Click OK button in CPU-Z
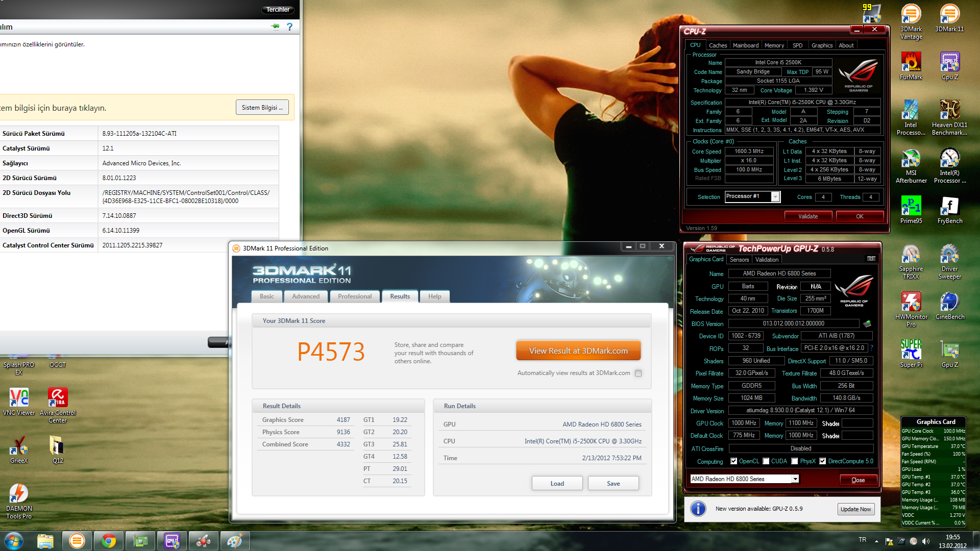 (860, 216)
